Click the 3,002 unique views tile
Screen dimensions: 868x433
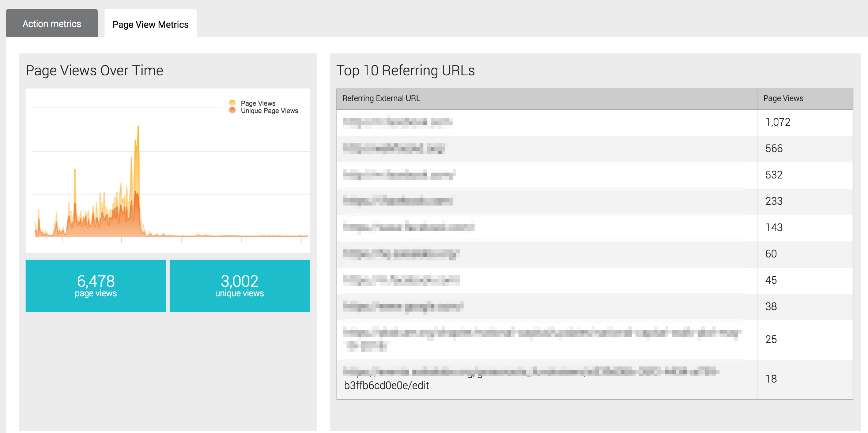click(x=239, y=286)
